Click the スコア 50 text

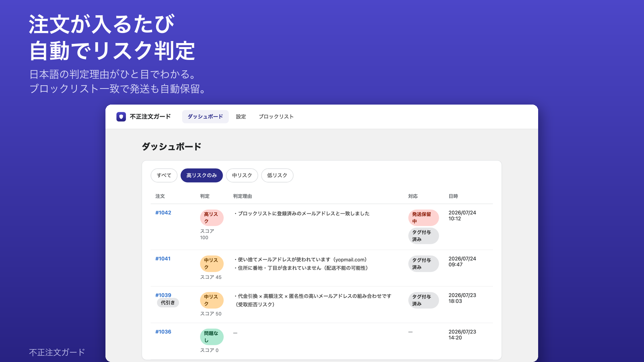[211, 314]
